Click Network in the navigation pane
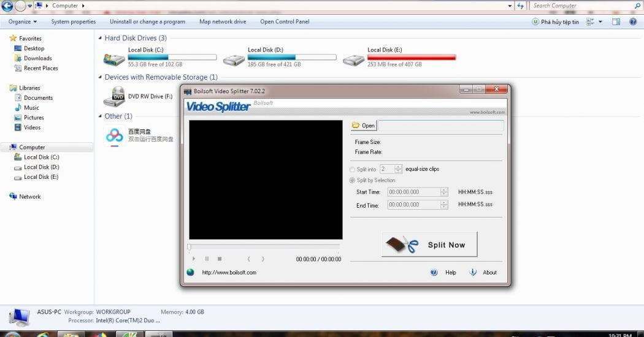The image size is (644, 337). click(x=29, y=197)
